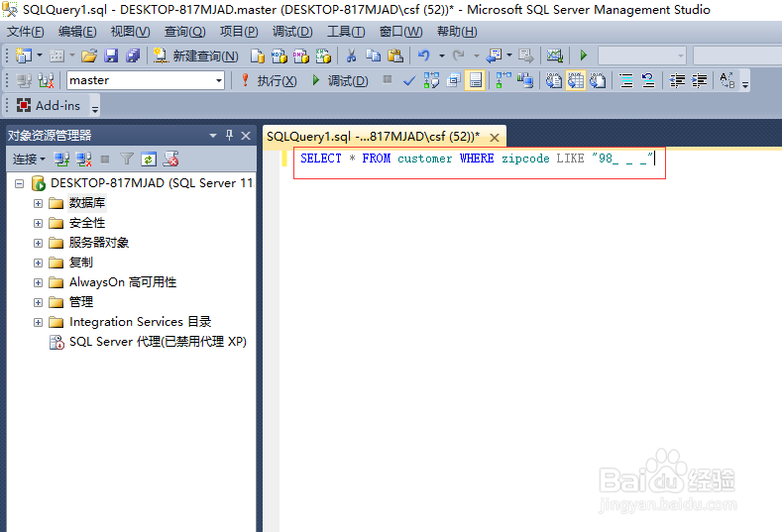Expand the 服务器对象 folder
Screen dimensions: 782x532
[38, 244]
